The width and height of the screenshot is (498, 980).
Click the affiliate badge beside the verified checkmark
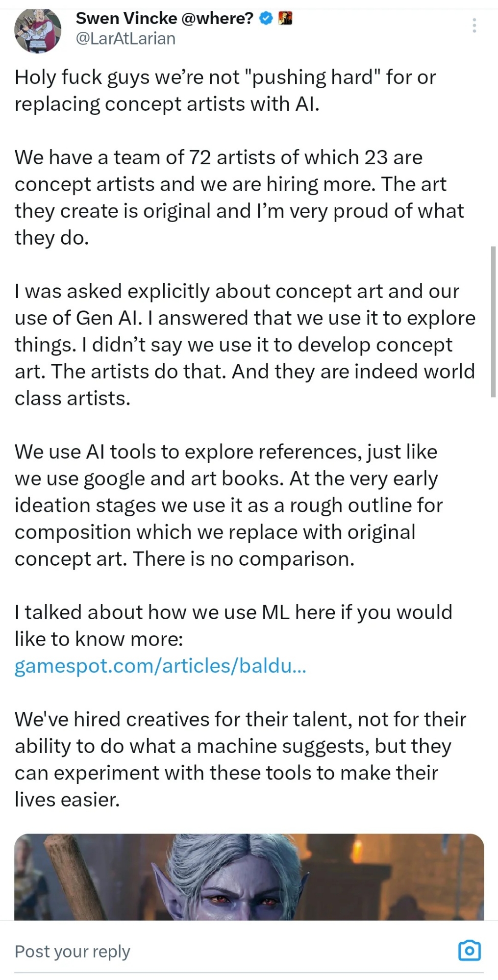coord(285,19)
